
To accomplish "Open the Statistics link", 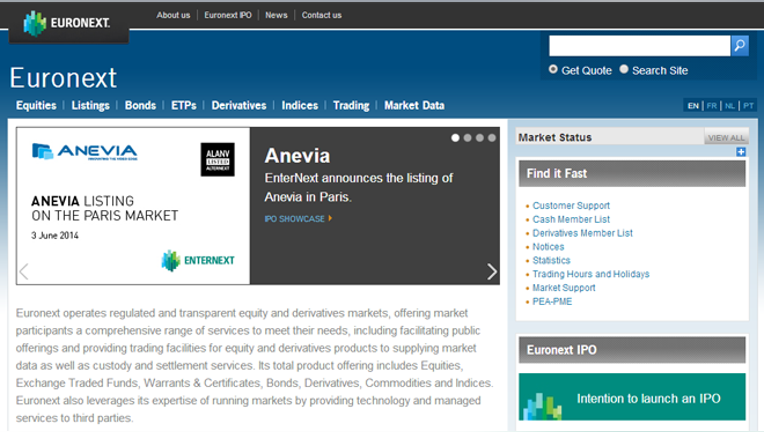I will (x=551, y=260).
